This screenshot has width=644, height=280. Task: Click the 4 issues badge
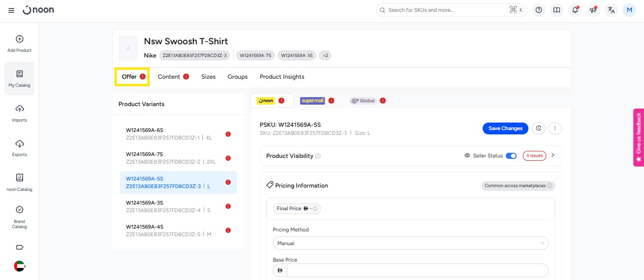click(x=534, y=156)
